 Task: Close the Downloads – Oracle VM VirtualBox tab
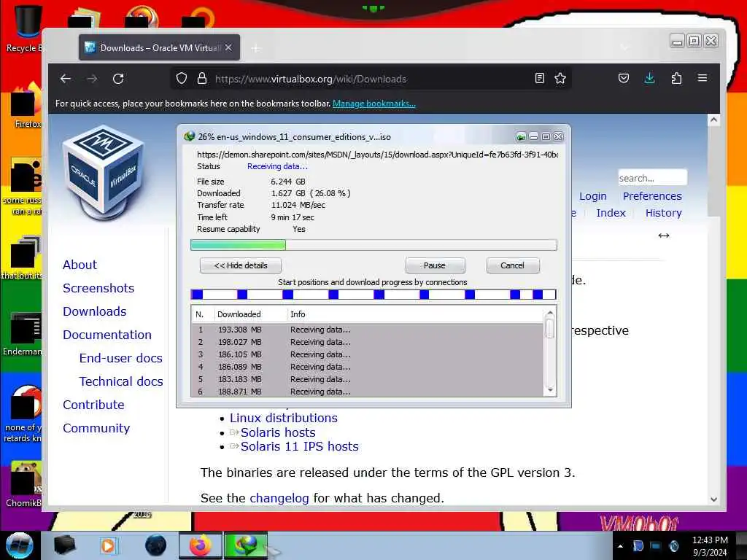[x=228, y=47]
